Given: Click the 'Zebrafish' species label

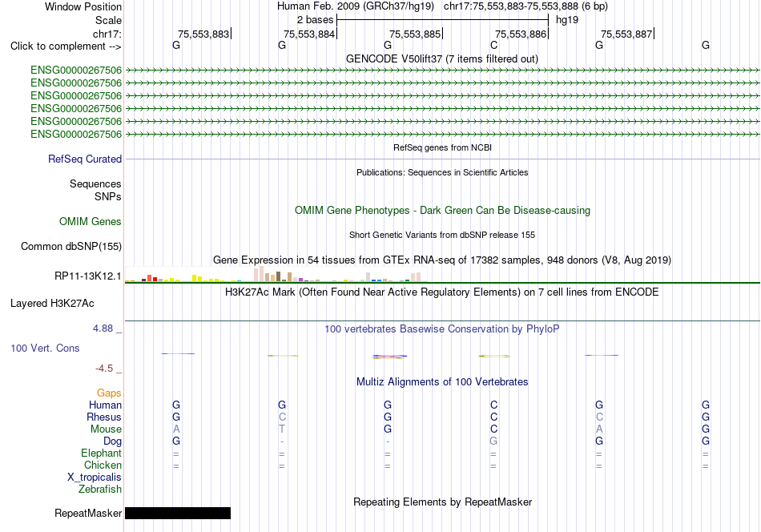Looking at the screenshot, I should click(100, 490).
